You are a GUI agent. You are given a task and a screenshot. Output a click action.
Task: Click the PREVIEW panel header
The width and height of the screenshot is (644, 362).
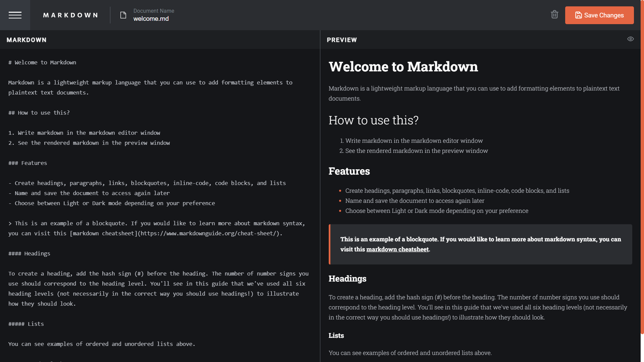pos(341,40)
